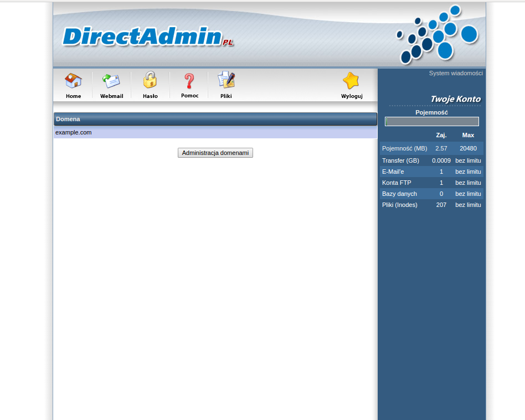The height and width of the screenshot is (420, 525).
Task: Click the Hasło padlock icon
Action: 150,81
